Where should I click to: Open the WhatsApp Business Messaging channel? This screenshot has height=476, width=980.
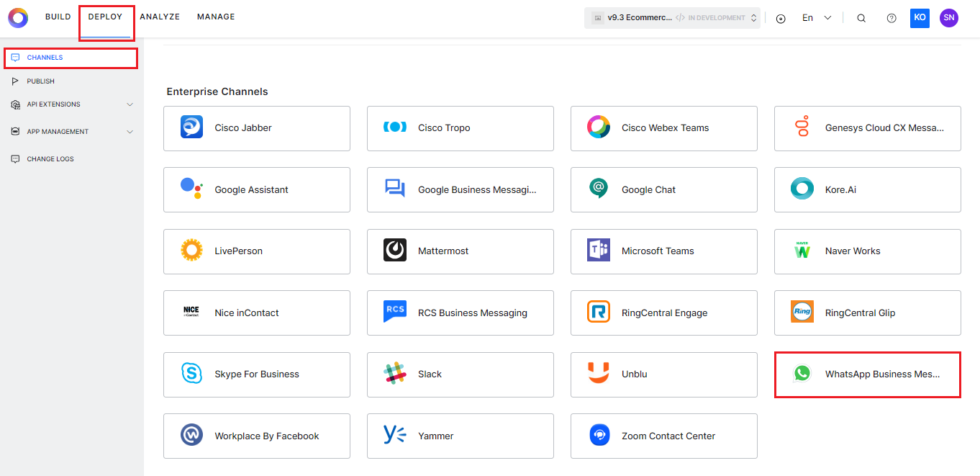pos(866,374)
